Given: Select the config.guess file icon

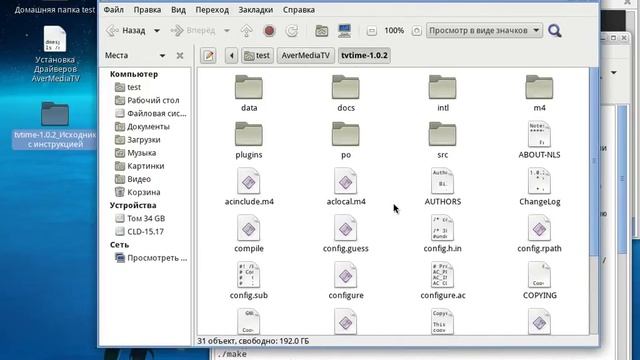Looking at the screenshot, I should coord(346,228).
